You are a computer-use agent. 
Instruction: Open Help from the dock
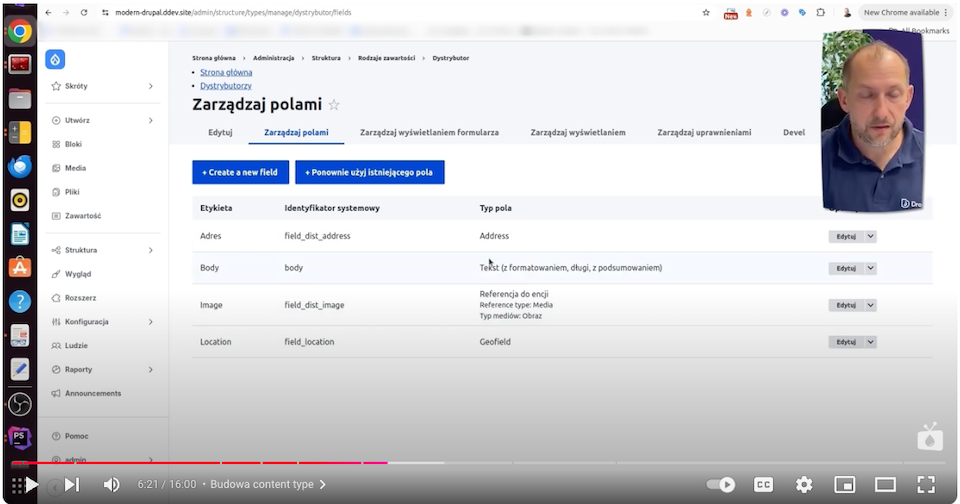click(x=20, y=301)
